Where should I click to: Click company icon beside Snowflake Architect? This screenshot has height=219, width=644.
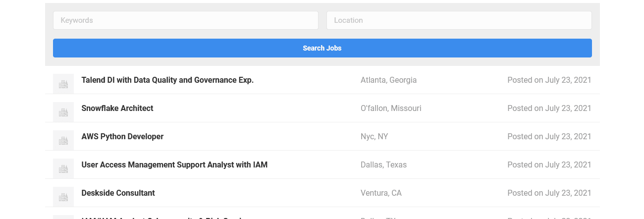(x=63, y=112)
